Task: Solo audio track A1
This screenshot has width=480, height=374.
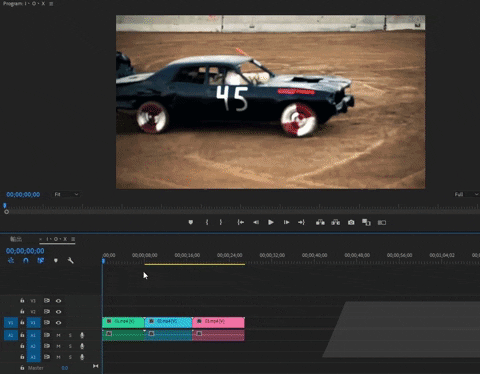Action: (70, 335)
